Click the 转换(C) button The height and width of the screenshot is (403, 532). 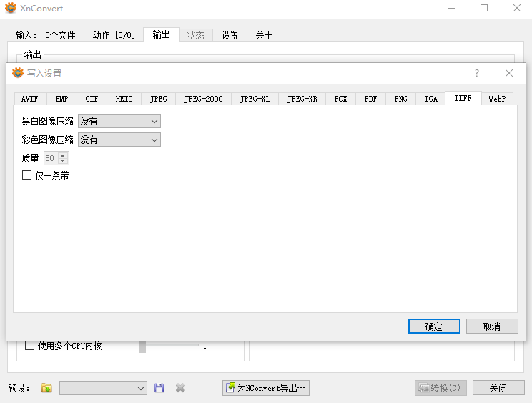click(440, 388)
